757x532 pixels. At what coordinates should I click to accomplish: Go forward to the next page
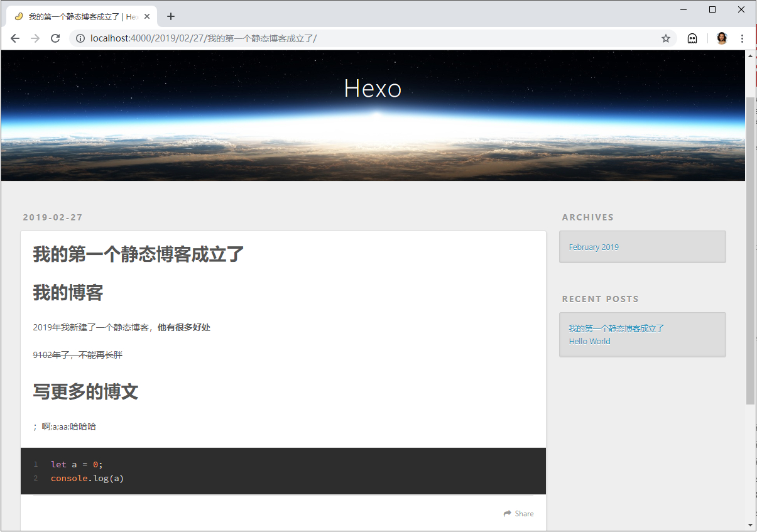point(35,38)
